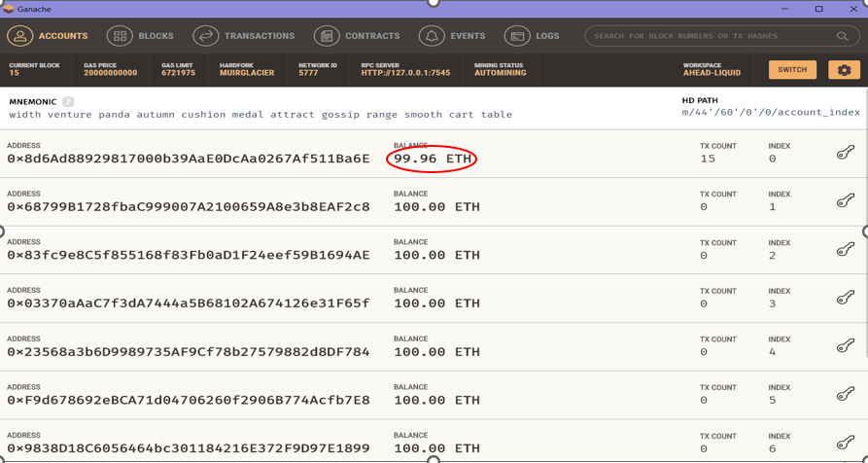Viewport: 868px width, 463px height.
Task: Click the Blocks grid icon
Action: coord(120,36)
